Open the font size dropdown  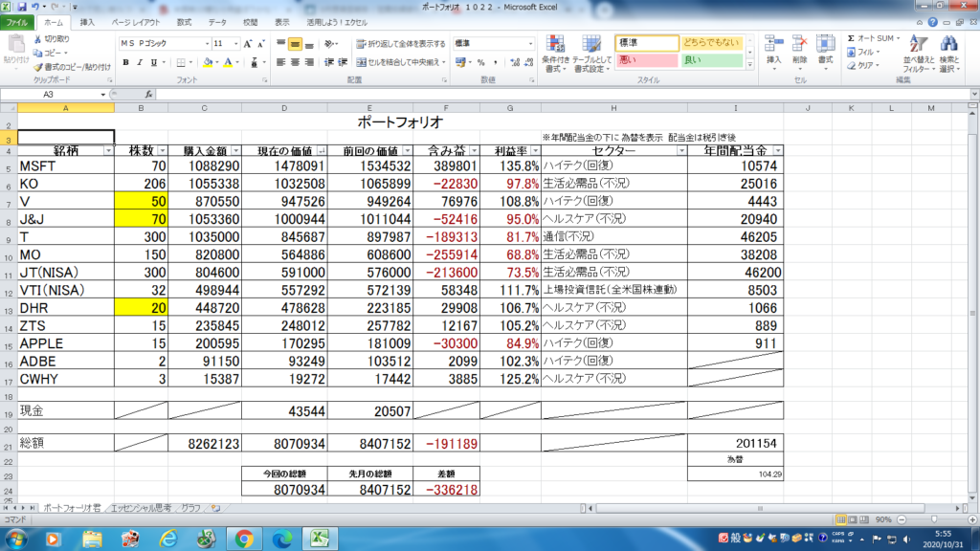(235, 44)
